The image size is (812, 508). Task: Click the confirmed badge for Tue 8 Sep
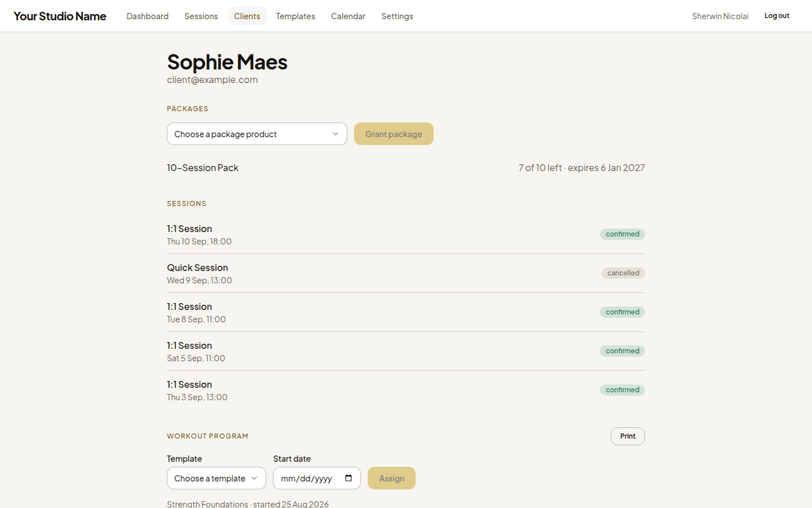point(622,312)
